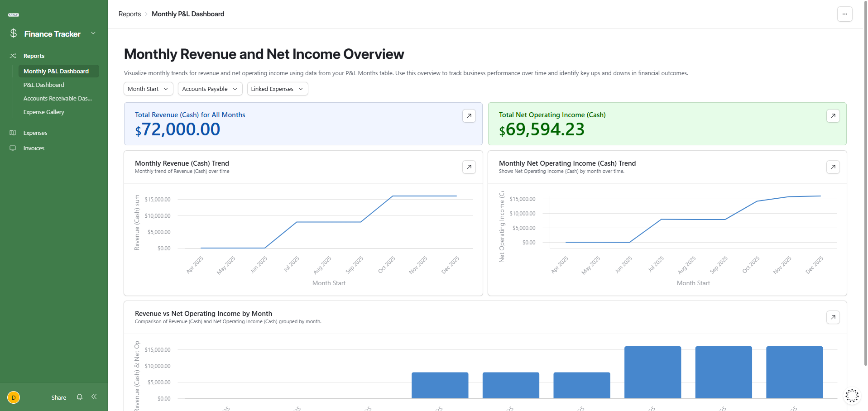Open Invoices via its monitor icon

[13, 148]
